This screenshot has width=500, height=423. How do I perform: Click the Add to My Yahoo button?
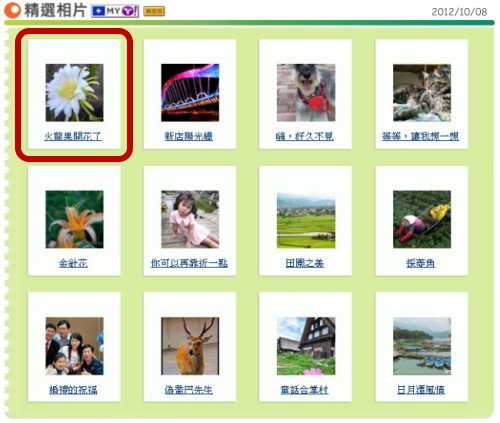(115, 11)
